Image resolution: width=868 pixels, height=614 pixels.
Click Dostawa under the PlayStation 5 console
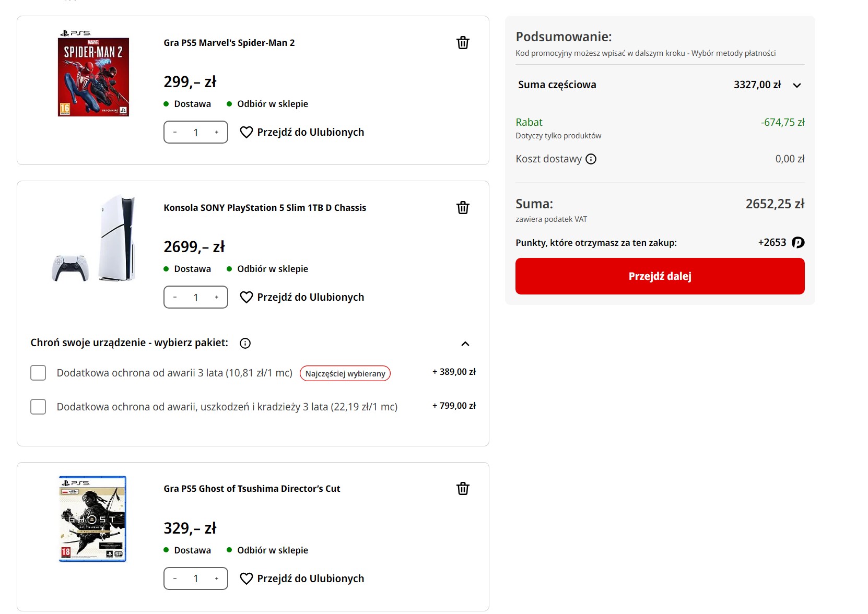(193, 269)
